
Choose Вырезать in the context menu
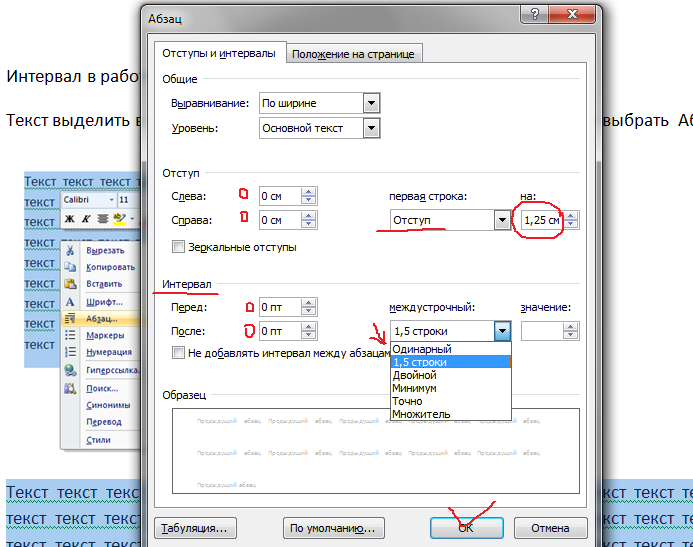pos(105,251)
